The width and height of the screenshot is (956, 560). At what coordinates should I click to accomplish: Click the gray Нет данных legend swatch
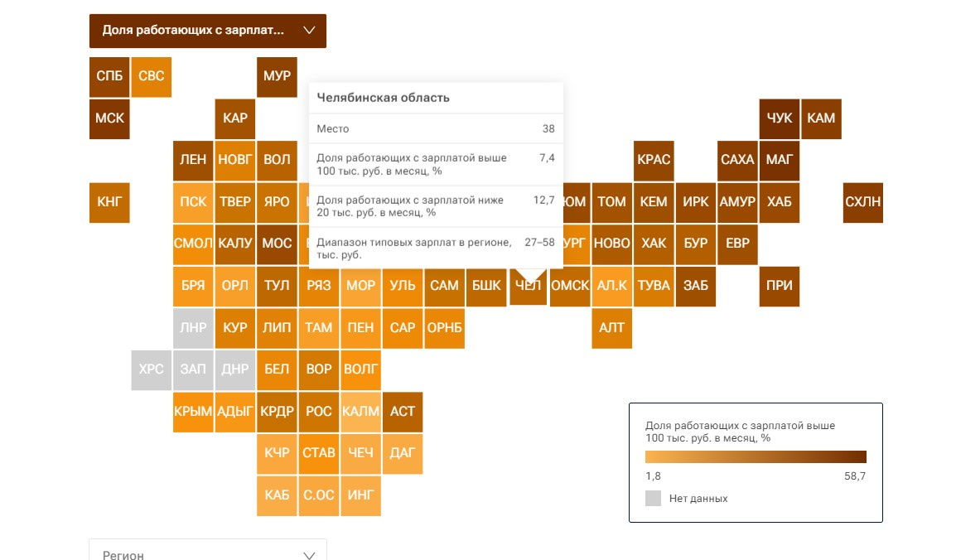[x=653, y=498]
